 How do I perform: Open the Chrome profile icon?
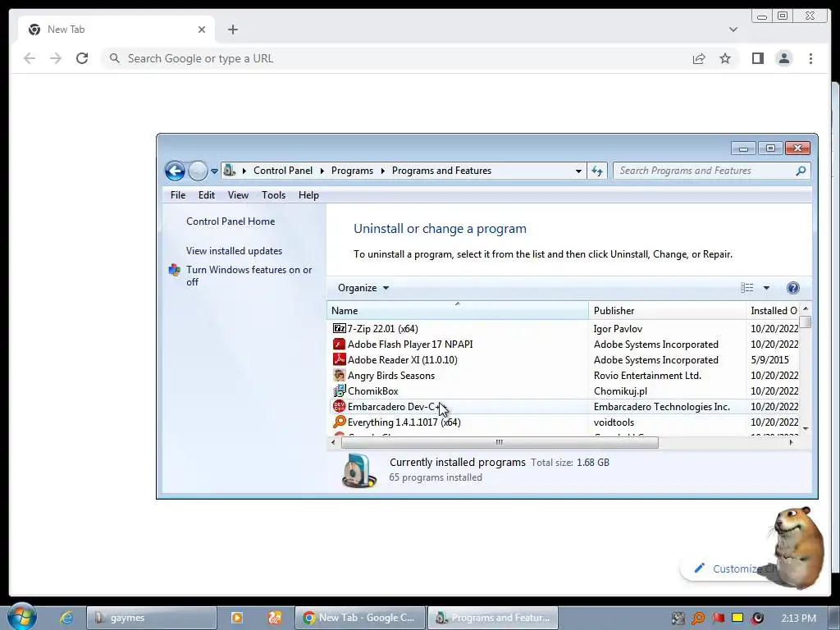(x=783, y=58)
